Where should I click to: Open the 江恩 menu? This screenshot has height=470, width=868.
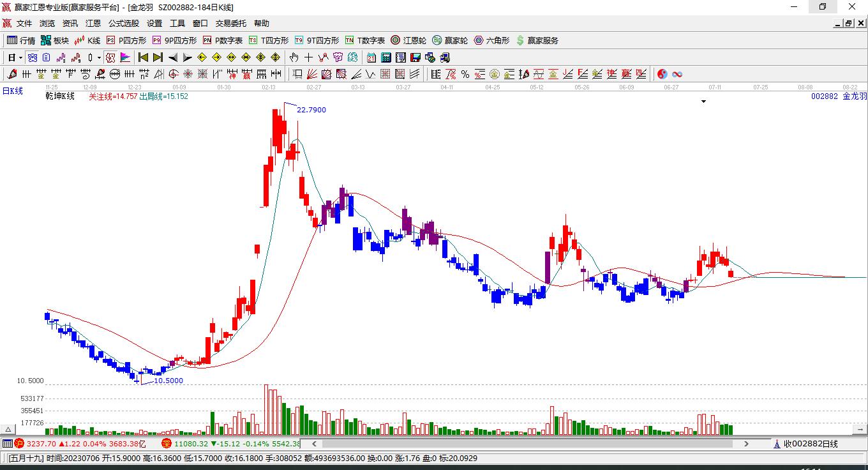(x=93, y=24)
